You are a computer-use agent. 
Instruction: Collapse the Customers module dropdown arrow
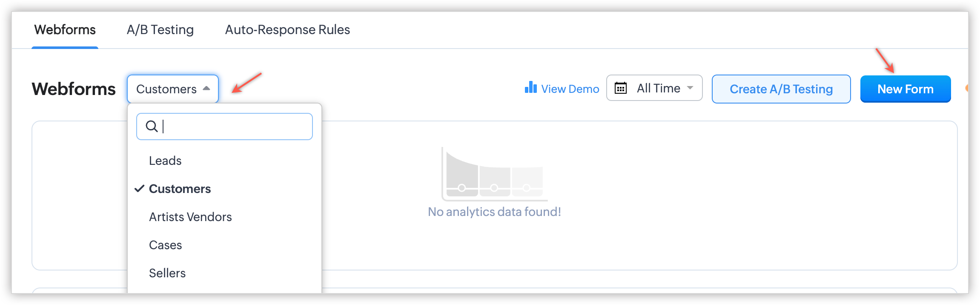206,89
